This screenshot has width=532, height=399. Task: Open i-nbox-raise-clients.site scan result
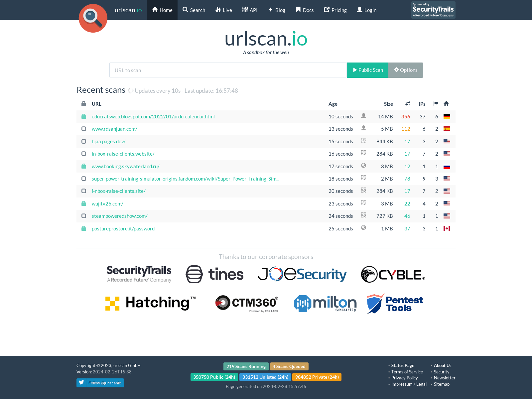[x=119, y=191]
